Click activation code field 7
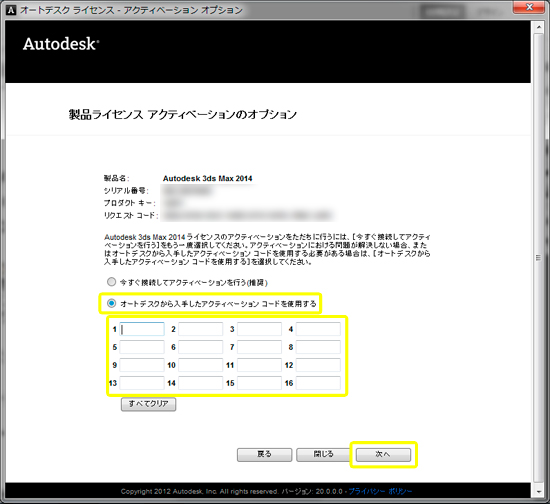 pos(260,347)
